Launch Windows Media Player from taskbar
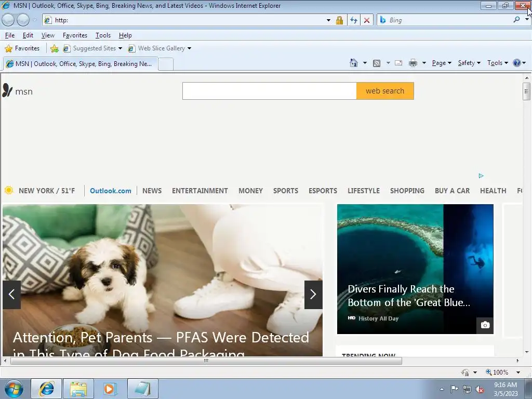 (110, 389)
